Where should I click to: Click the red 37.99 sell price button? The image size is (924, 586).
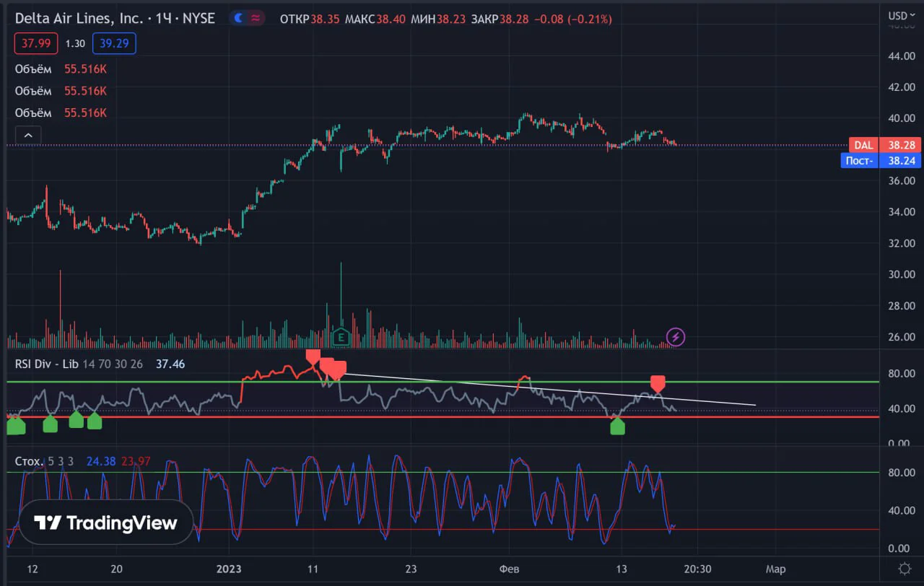(36, 43)
